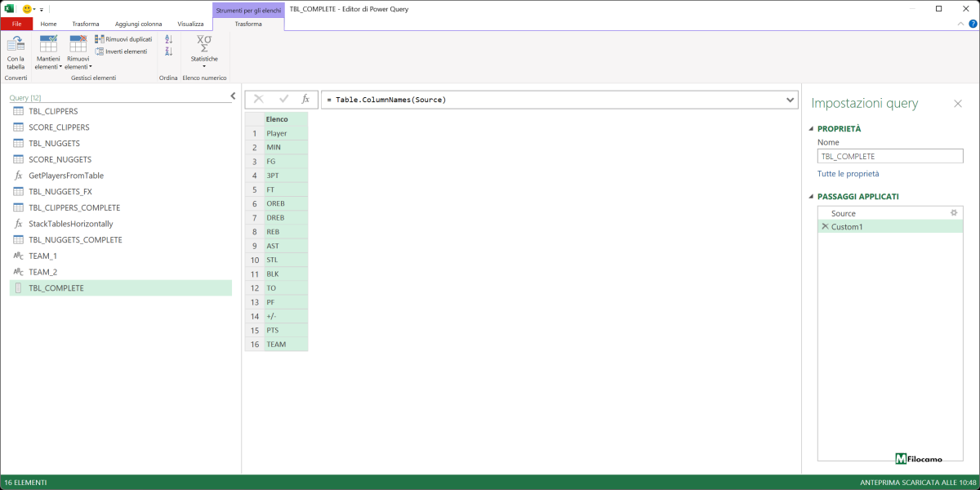
Task: Select TEAM_2 parameter query
Action: pos(121,272)
